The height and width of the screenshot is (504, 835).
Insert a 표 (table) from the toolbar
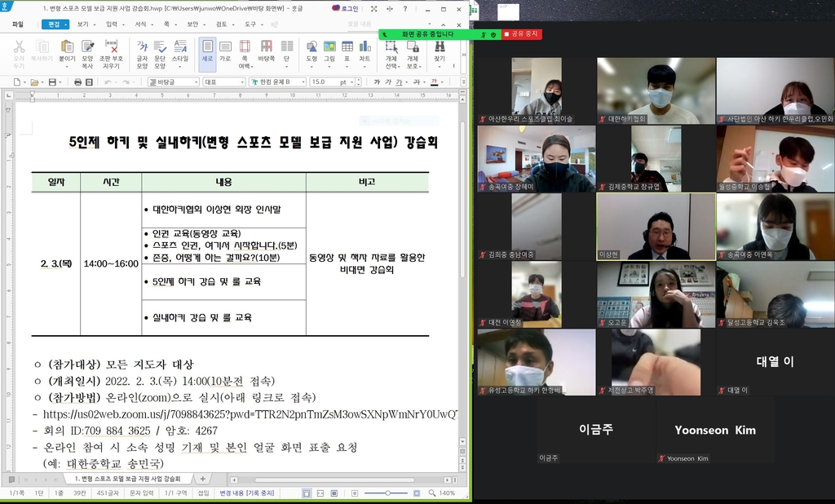(x=347, y=51)
